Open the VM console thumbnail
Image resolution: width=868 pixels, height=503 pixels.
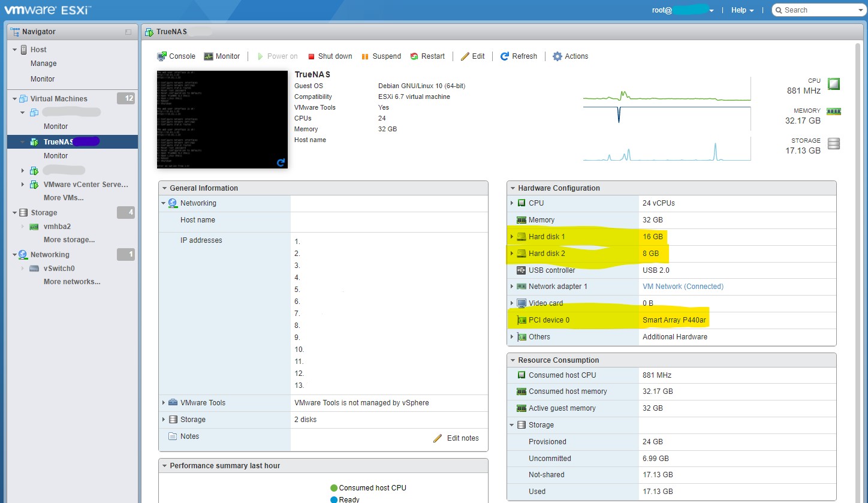[222, 119]
